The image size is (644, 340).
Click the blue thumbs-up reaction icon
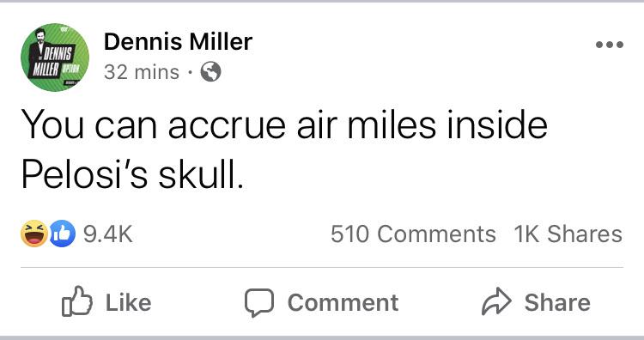[63, 234]
